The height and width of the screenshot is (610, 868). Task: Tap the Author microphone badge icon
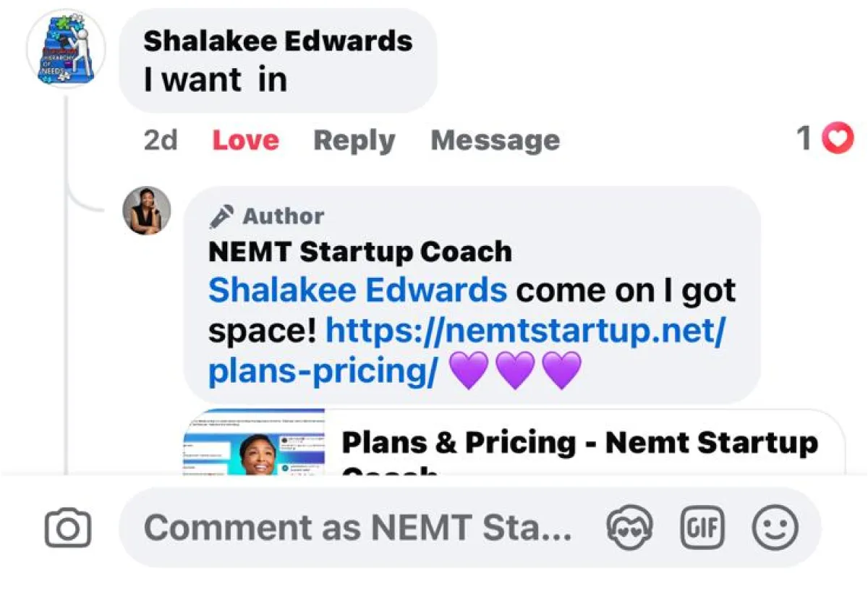221,216
